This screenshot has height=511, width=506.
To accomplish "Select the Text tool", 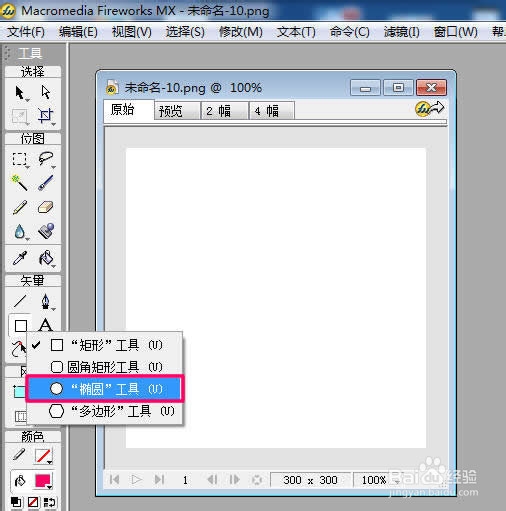I will 46,325.
